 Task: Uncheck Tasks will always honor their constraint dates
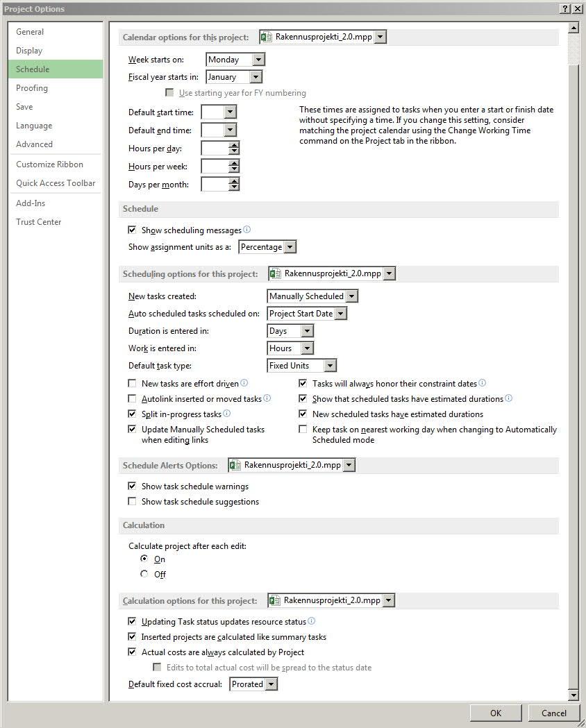(303, 384)
